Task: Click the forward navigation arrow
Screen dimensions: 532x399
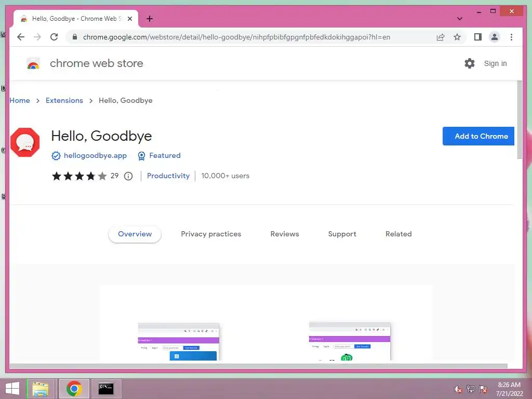Action: [37, 37]
